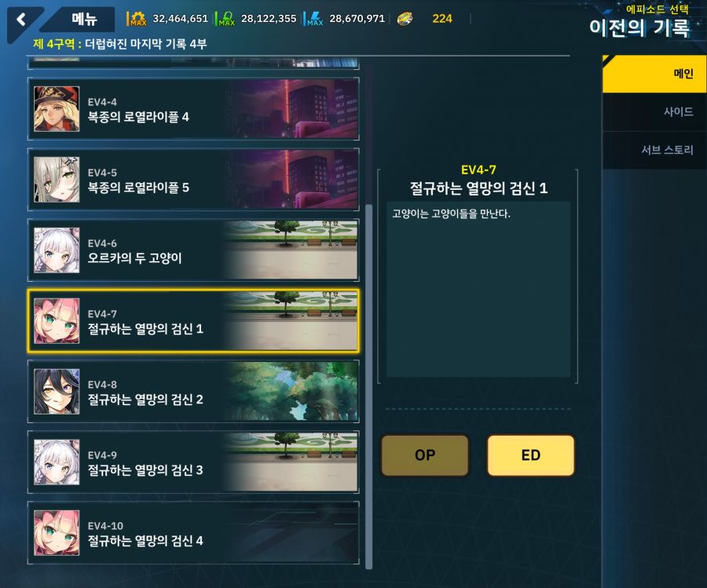Select EV4-4 blonde captain character portrait
The width and height of the screenshot is (707, 588).
click(x=57, y=109)
